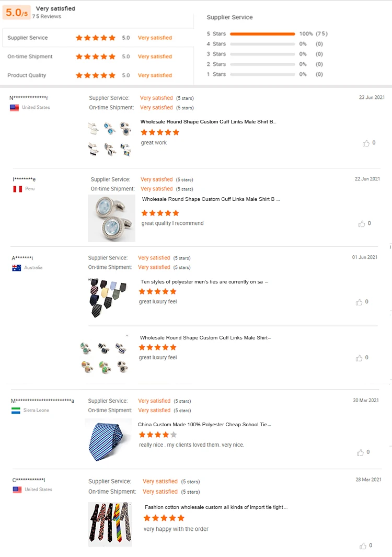View the blue round cufflinks review photo
This screenshot has width=392, height=557.
(111, 218)
